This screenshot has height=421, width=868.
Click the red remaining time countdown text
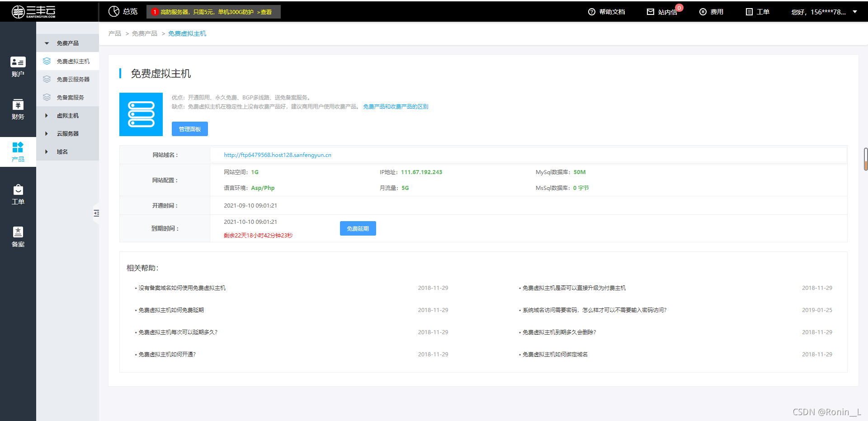click(x=258, y=235)
